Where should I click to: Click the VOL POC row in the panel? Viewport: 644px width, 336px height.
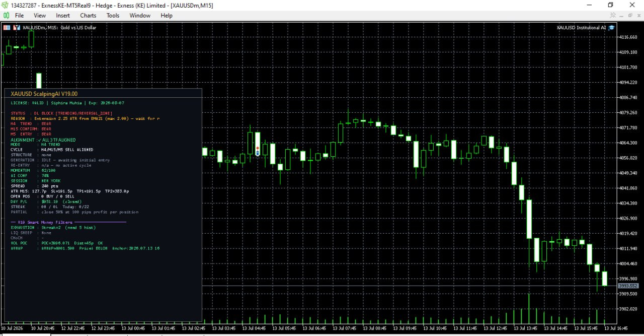click(56, 243)
